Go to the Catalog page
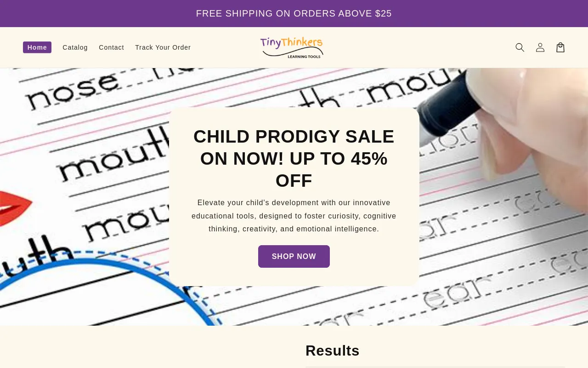The width and height of the screenshot is (588, 368). [x=75, y=47]
